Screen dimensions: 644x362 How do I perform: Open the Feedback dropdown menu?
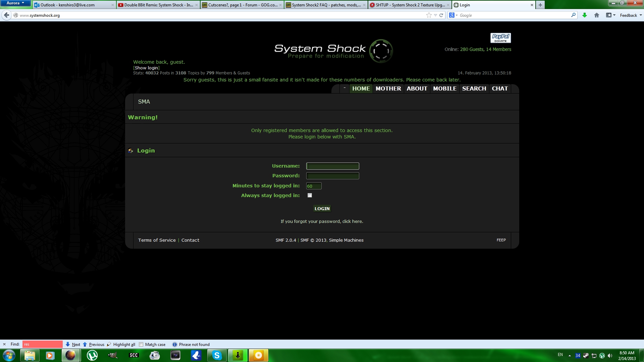(631, 15)
